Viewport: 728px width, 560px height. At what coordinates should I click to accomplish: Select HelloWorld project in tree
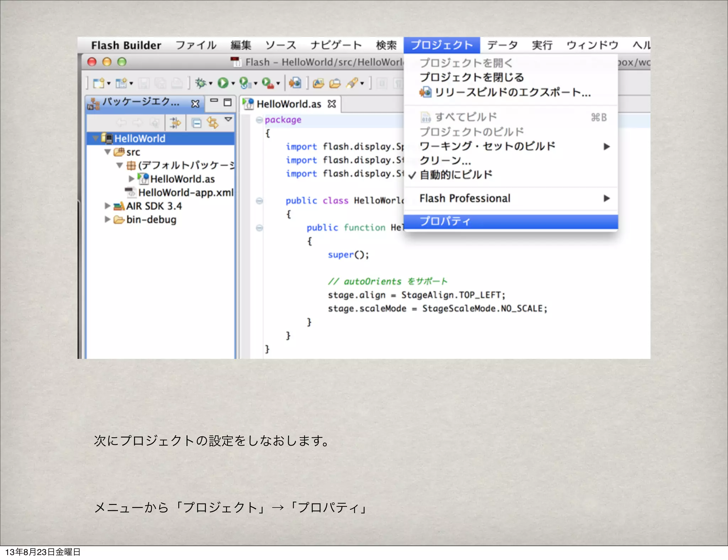(140, 138)
